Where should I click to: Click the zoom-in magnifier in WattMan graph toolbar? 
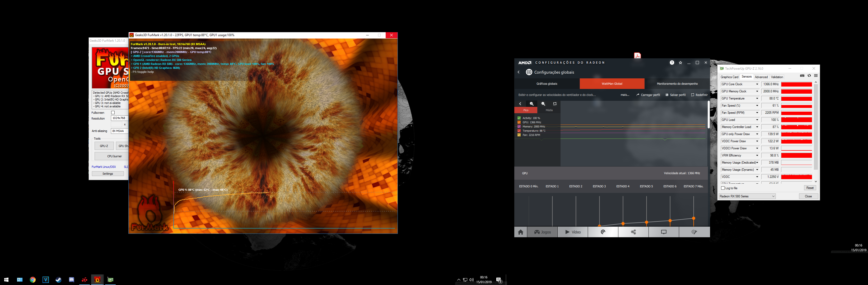(x=532, y=104)
